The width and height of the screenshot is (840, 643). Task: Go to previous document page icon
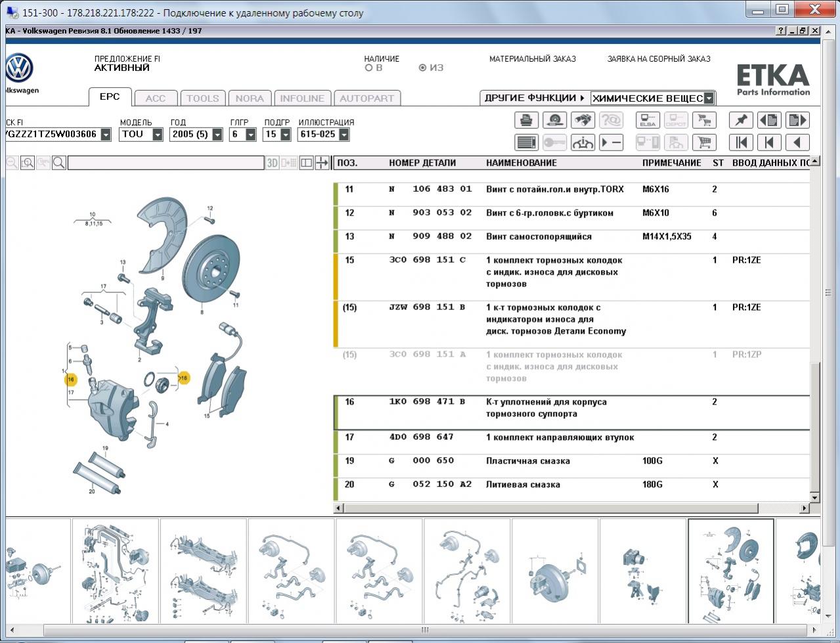(x=769, y=120)
